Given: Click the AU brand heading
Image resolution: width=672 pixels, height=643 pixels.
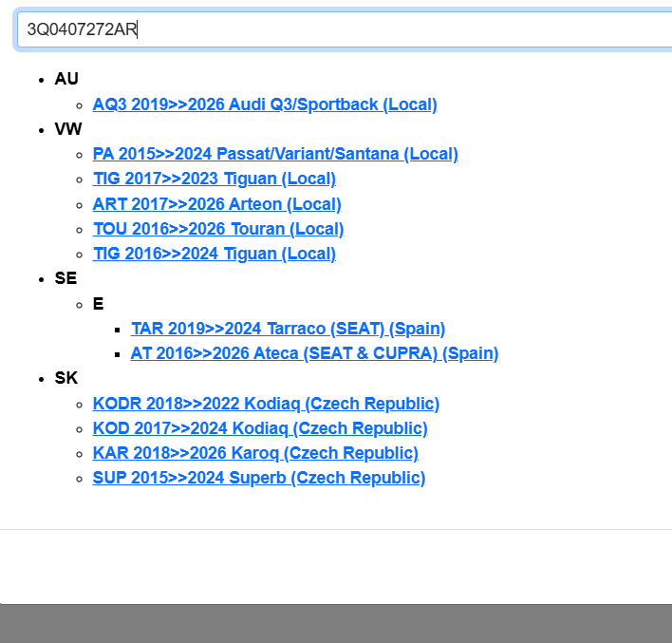Looking at the screenshot, I should (66, 79).
